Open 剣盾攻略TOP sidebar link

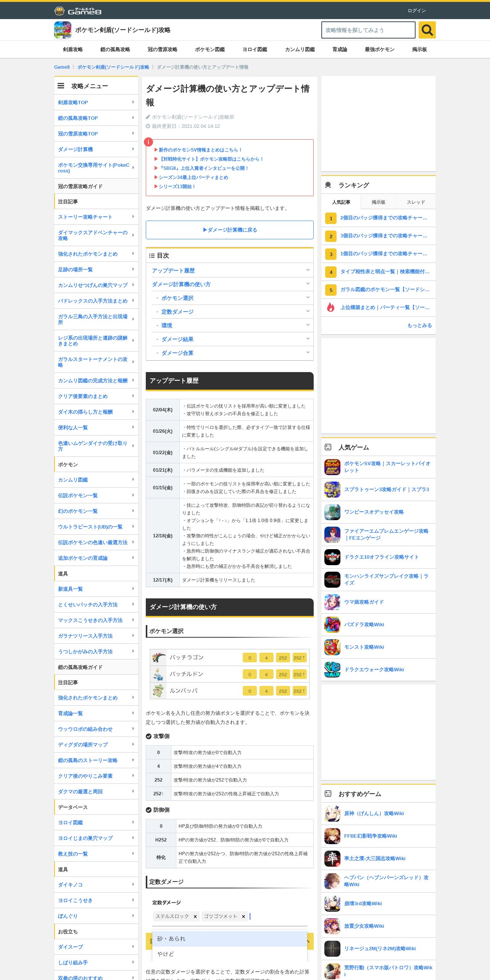coord(96,102)
